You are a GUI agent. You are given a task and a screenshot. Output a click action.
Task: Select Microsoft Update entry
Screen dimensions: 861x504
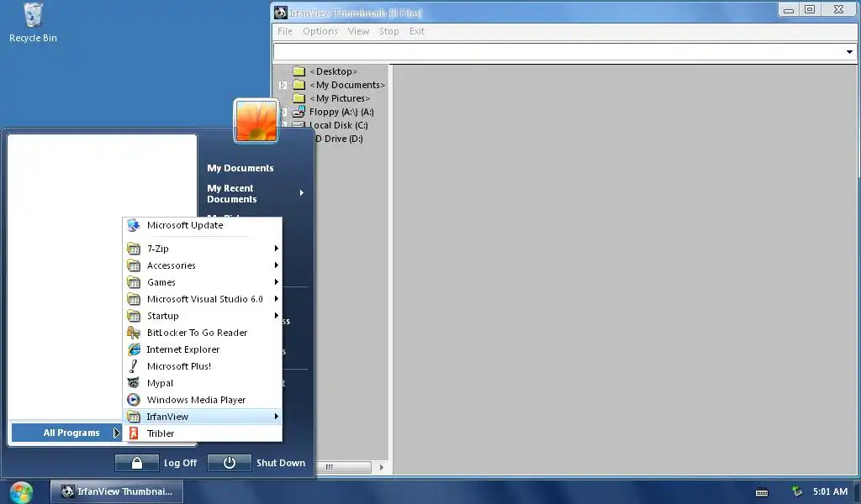202,225
